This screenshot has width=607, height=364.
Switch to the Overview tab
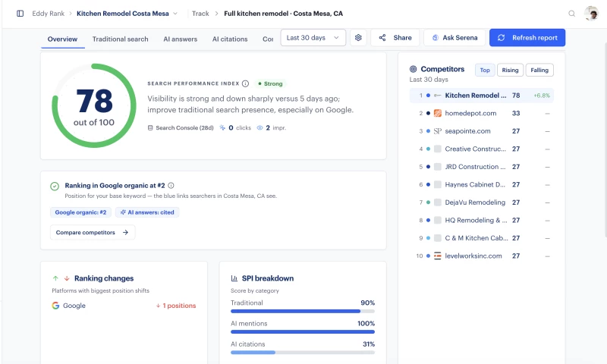[62, 39]
